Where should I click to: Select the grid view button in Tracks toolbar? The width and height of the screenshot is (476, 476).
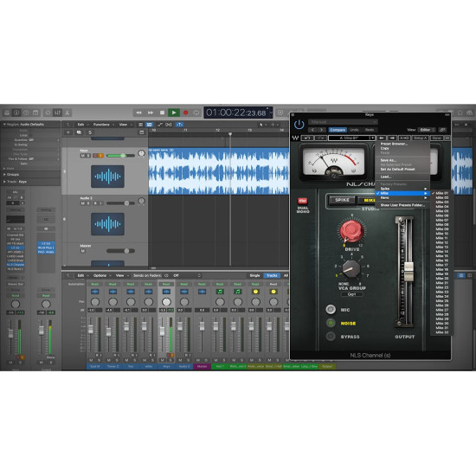149,125
